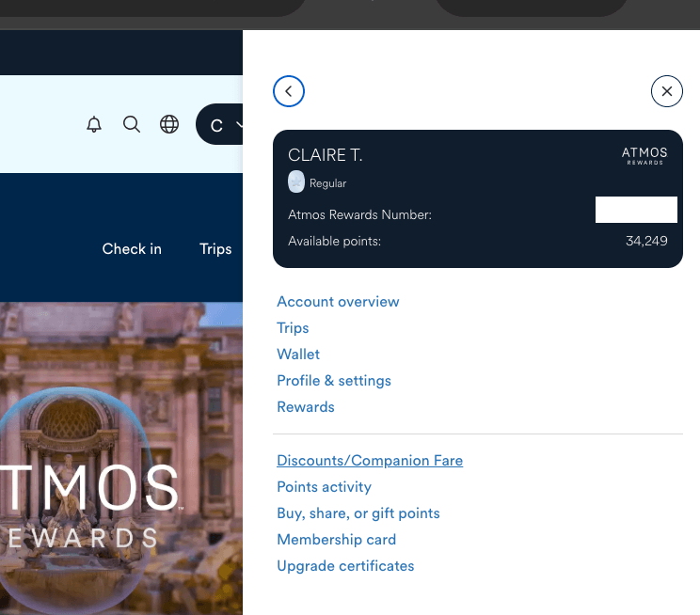The height and width of the screenshot is (615, 700).
Task: Open Trips in the top navigation bar
Action: point(215,249)
